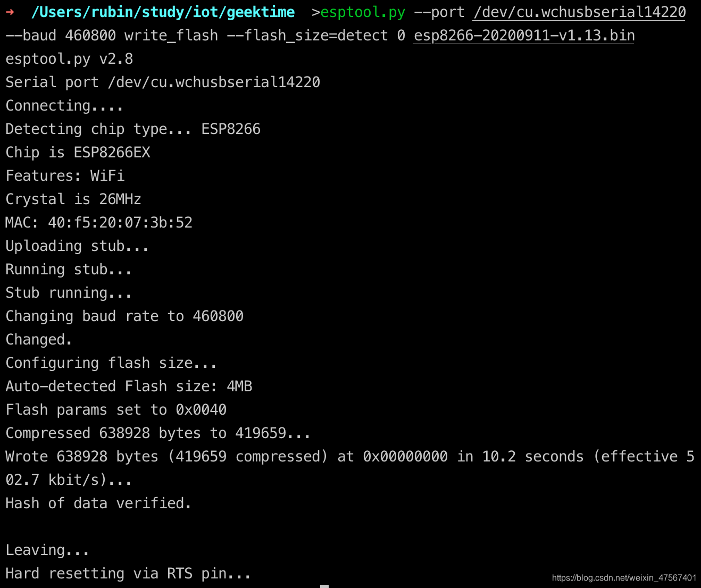Click the 'Leaving...' line
This screenshot has height=588, width=701.
tap(47, 550)
